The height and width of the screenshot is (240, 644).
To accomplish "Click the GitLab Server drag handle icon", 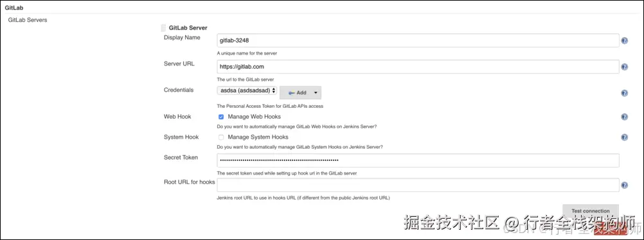I will point(163,28).
